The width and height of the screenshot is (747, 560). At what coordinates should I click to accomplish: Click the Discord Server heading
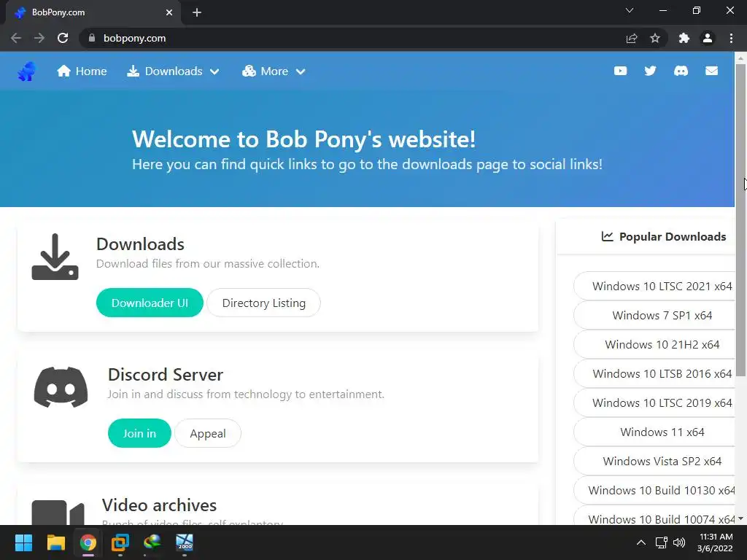166,375
